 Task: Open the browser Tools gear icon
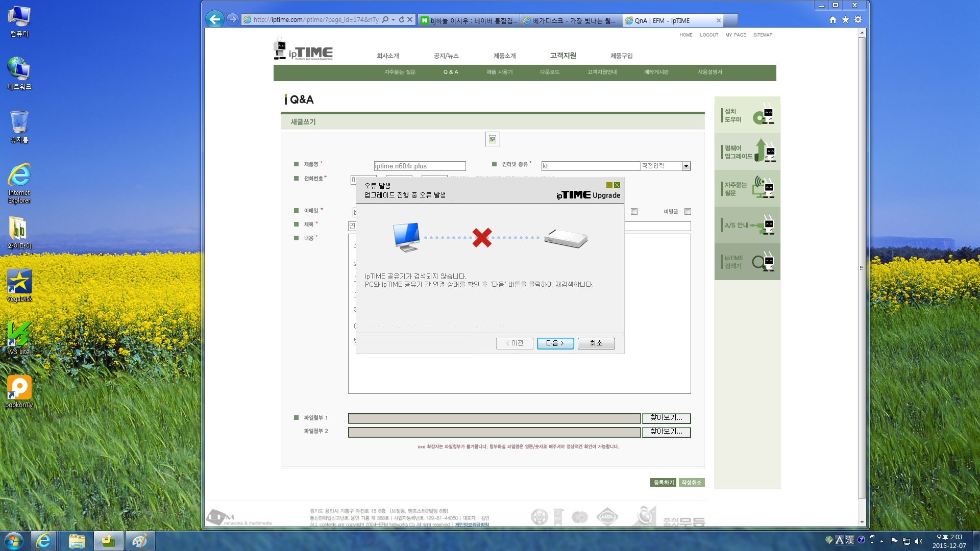858,20
